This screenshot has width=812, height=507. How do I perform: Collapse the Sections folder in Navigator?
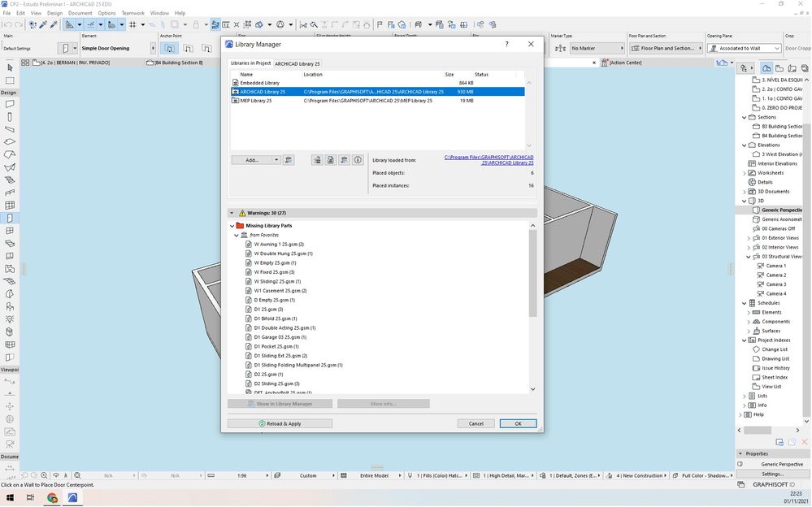745,117
